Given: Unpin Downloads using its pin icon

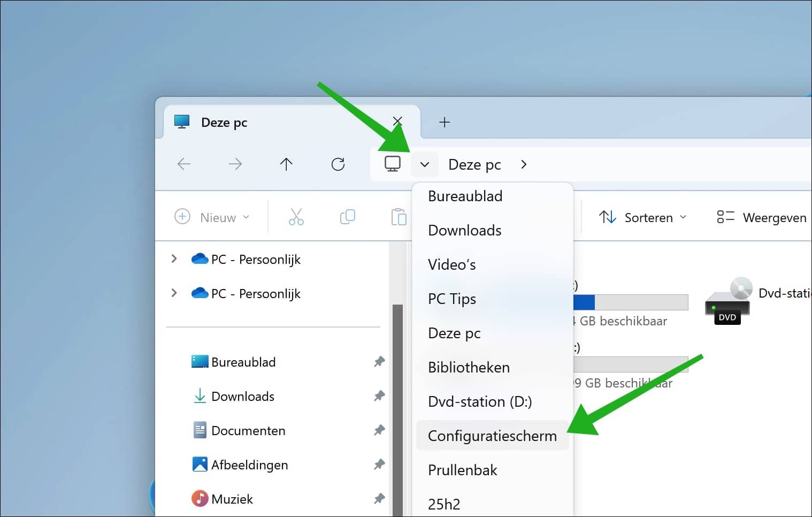Looking at the screenshot, I should coord(379,396).
